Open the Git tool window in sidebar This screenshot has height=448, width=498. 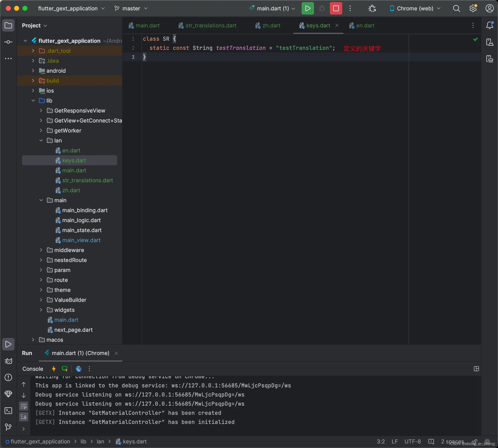[8, 427]
